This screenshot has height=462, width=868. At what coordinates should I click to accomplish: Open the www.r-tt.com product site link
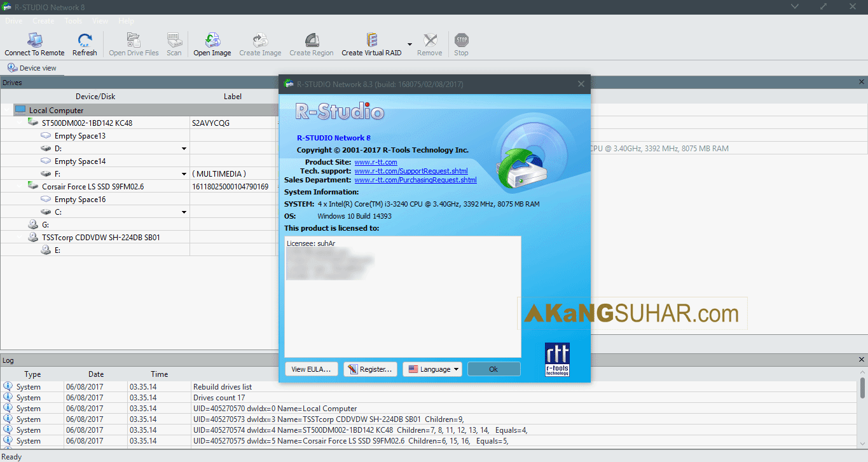tap(376, 162)
